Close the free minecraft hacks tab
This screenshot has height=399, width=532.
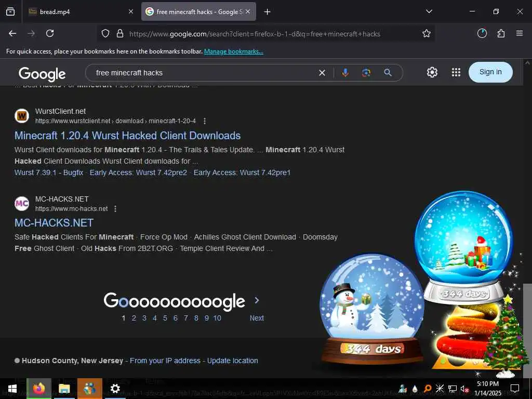tap(248, 11)
